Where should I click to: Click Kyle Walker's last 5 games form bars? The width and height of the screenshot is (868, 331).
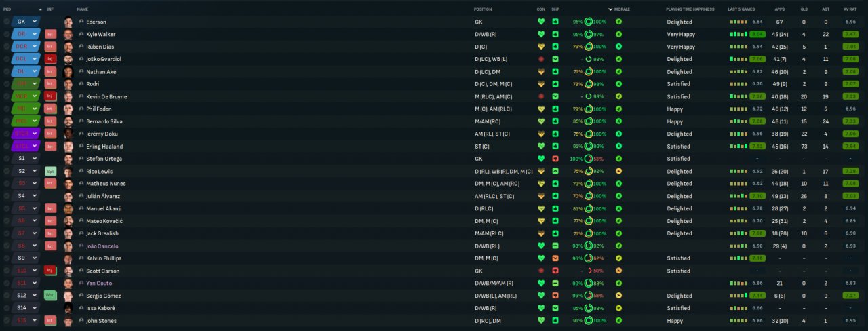pos(738,34)
